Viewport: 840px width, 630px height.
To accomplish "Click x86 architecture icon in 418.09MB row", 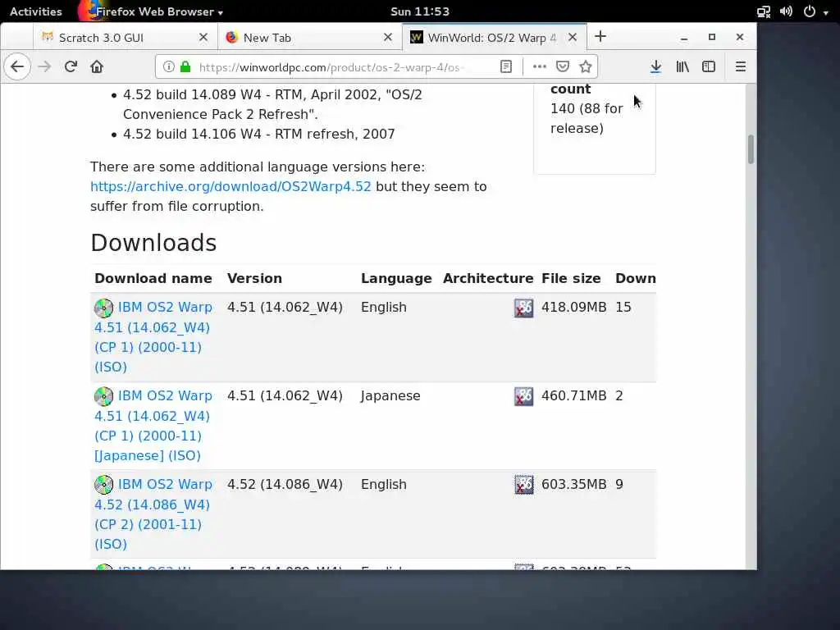I will pos(524,308).
